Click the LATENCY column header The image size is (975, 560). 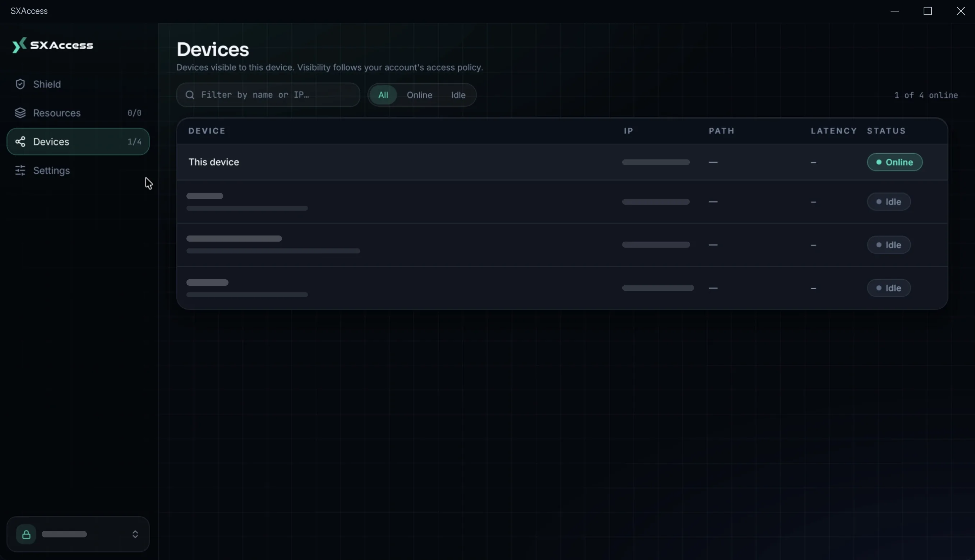pyautogui.click(x=834, y=131)
